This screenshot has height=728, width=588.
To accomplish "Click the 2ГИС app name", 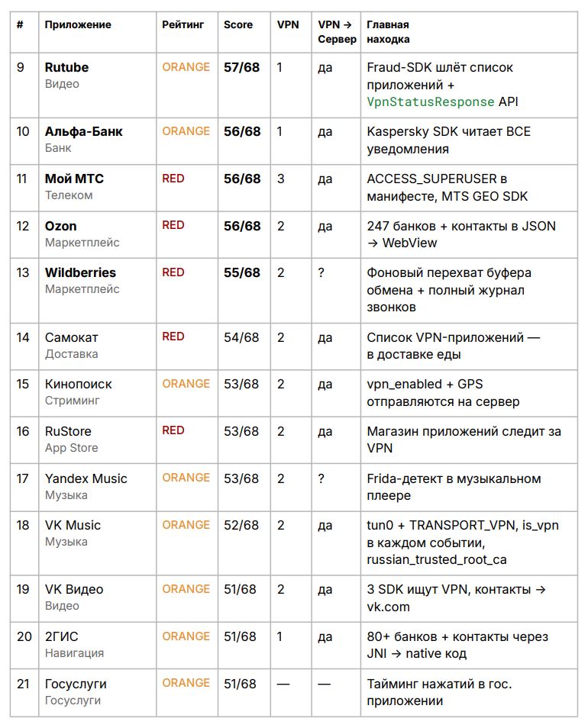I will (x=61, y=636).
